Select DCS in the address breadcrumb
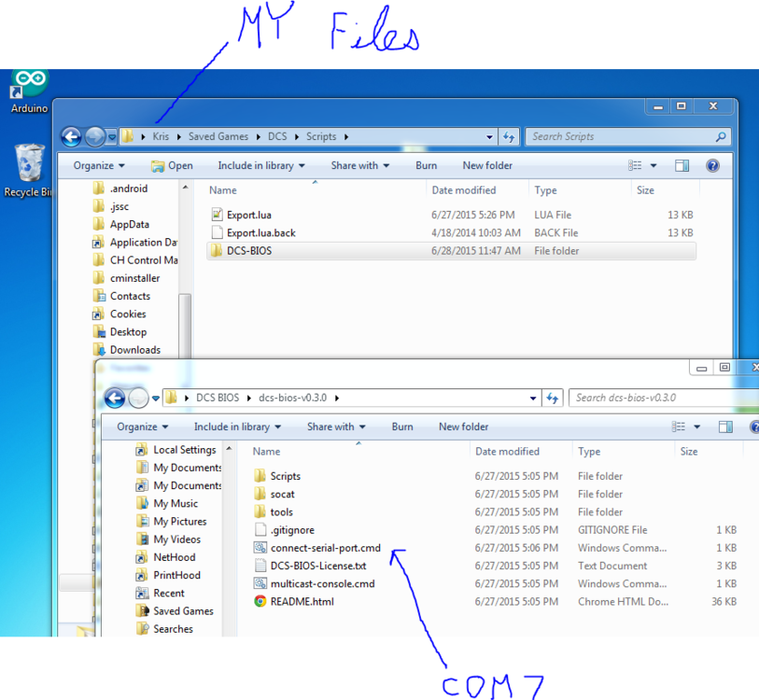 click(277, 136)
